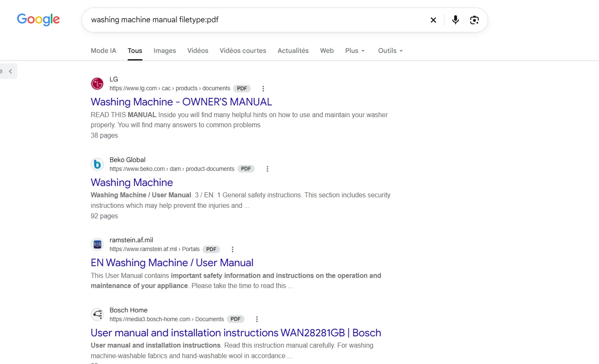Click the "92 pages" text
The width and height of the screenshot is (599, 364).
coord(104,216)
